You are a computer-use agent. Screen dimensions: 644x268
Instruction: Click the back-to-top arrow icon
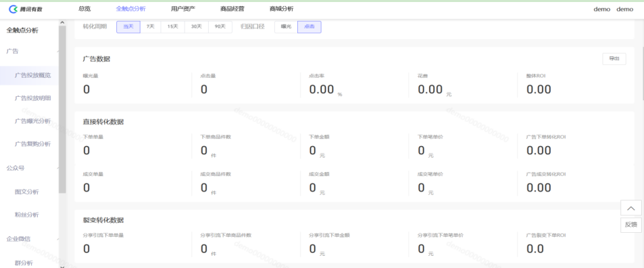click(x=631, y=208)
